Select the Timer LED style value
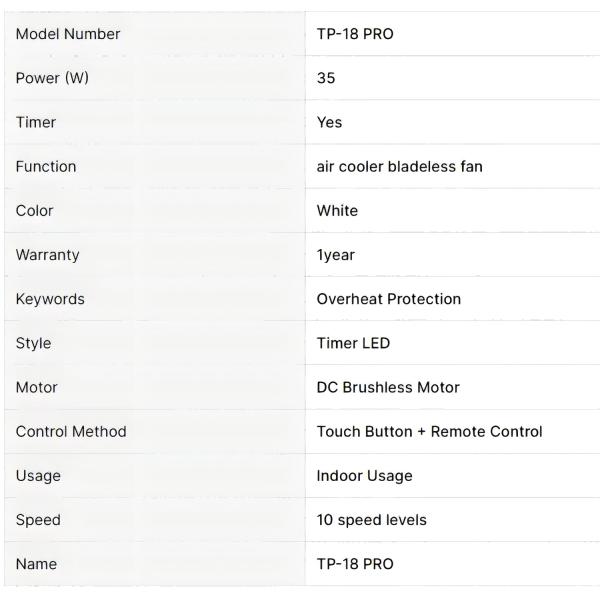600x600 pixels. click(353, 343)
